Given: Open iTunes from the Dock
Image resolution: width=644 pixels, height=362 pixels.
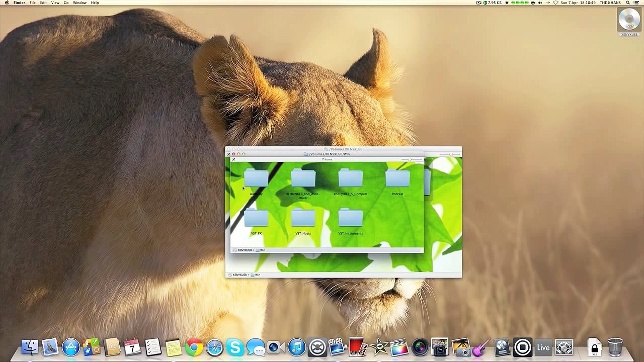Looking at the screenshot, I should (297, 347).
